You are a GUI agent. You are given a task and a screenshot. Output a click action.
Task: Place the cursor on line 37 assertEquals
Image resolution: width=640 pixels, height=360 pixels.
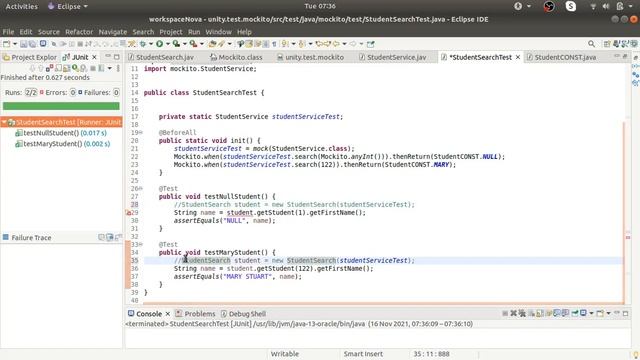click(196, 276)
